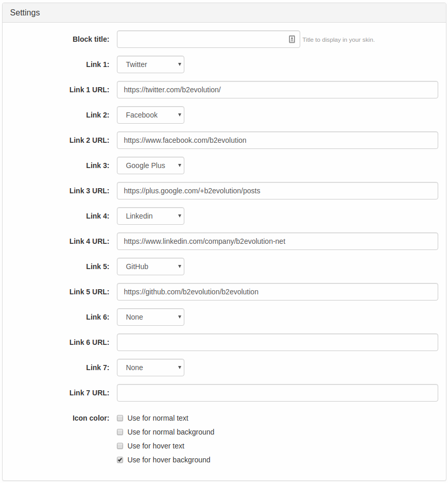The image size is (448, 483).
Task: Open the Link 6 None dropdown
Action: click(150, 317)
